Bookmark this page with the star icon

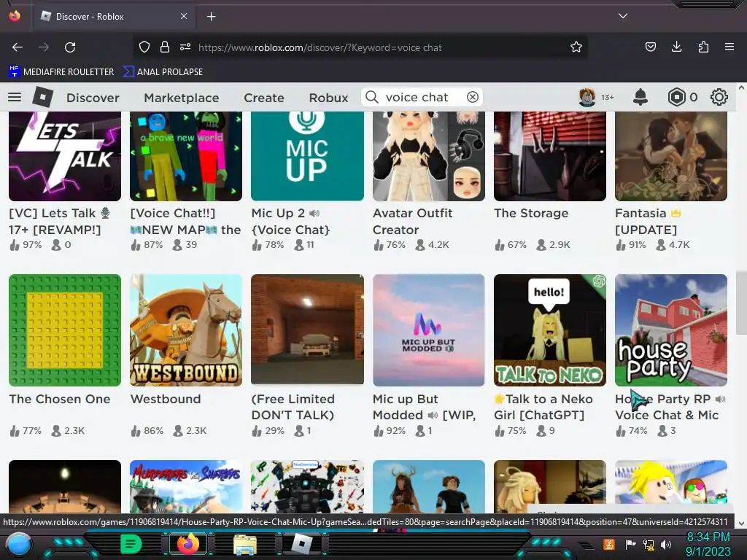point(576,47)
